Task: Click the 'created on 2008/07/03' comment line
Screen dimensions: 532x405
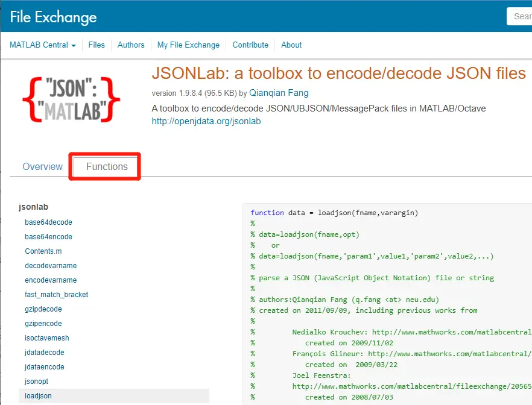Action: pyautogui.click(x=321, y=397)
